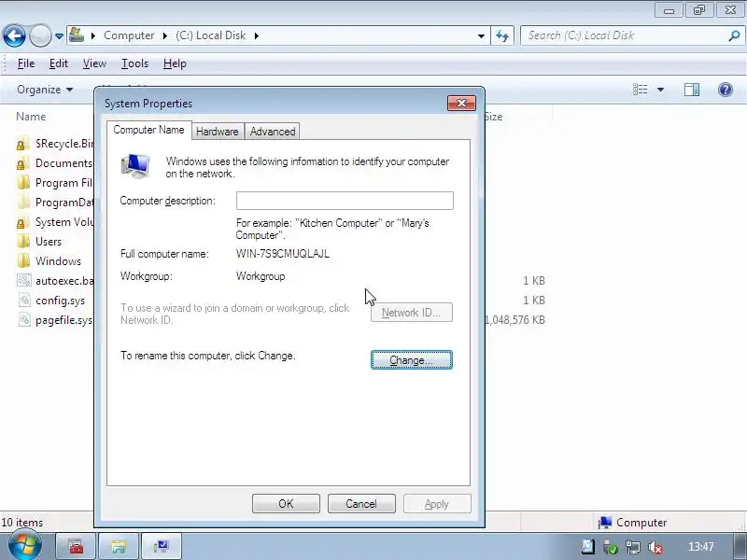Screen dimensions: 747x560
Task: Select the Documents and Settings folder icon
Action: click(22, 163)
